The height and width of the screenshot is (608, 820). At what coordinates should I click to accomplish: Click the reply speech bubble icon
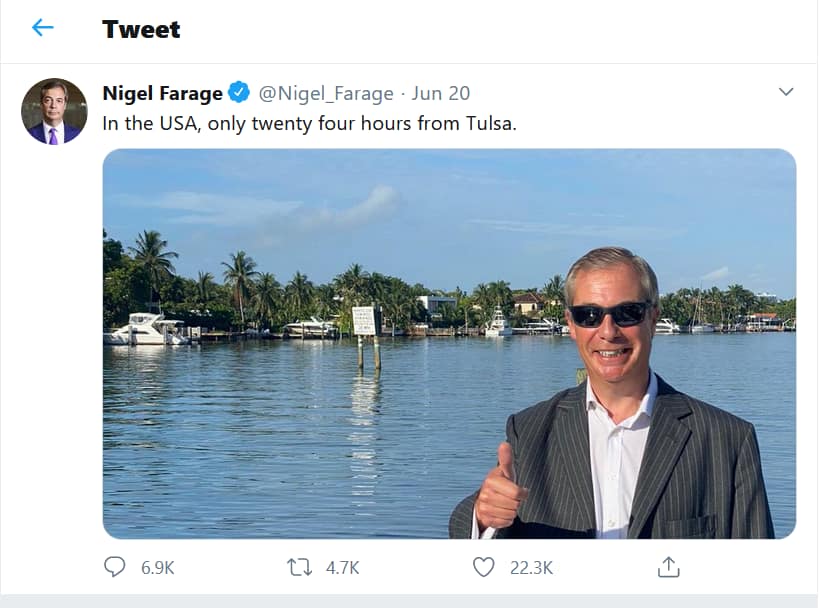click(x=115, y=567)
